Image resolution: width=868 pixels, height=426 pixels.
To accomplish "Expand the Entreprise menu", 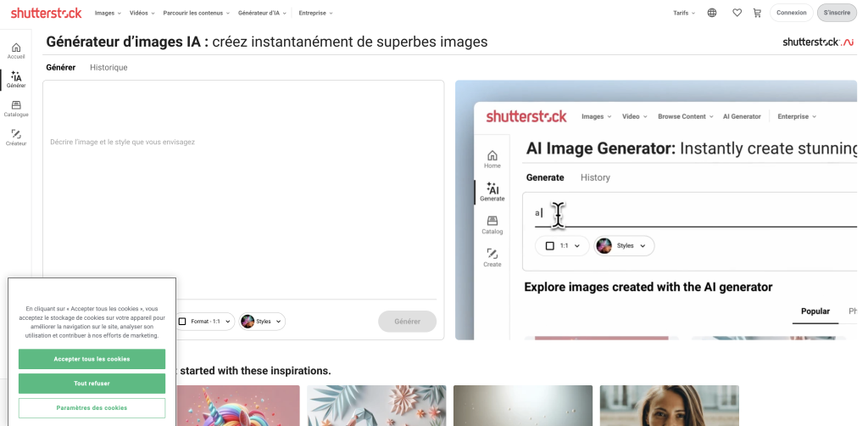I will [x=315, y=13].
